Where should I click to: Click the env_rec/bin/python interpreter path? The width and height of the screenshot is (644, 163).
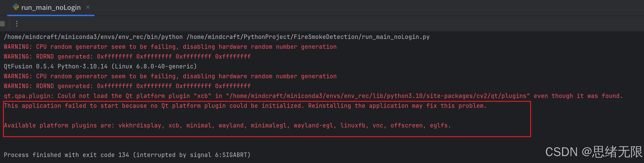pos(93,37)
